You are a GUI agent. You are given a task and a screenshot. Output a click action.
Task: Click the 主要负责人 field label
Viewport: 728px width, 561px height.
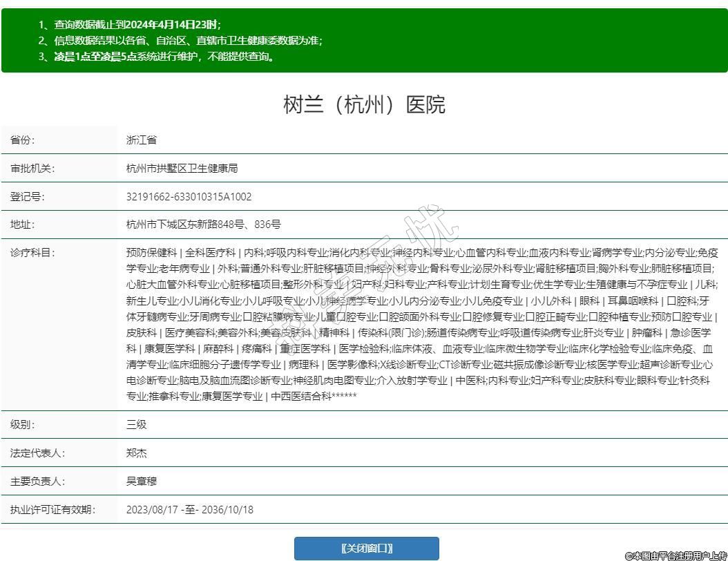37,482
